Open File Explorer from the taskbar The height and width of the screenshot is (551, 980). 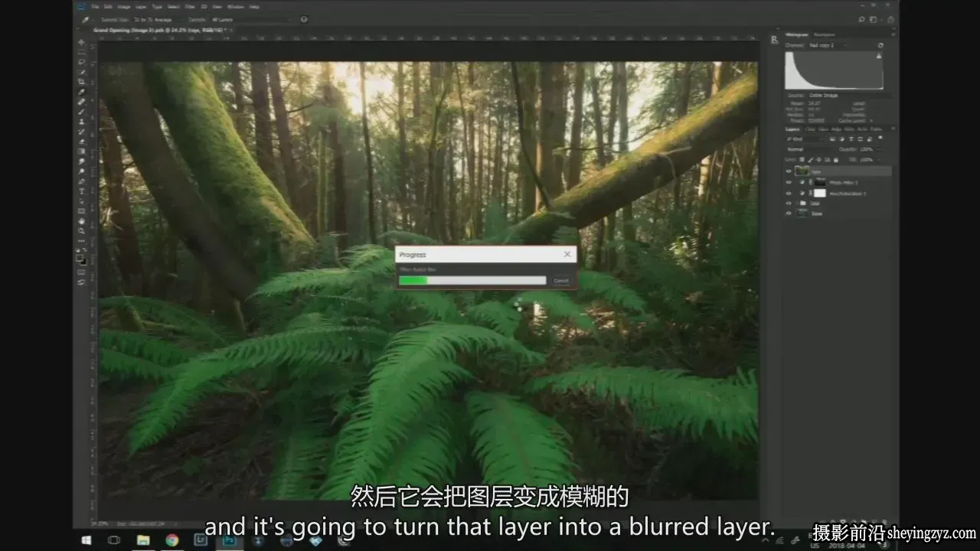[x=143, y=540]
